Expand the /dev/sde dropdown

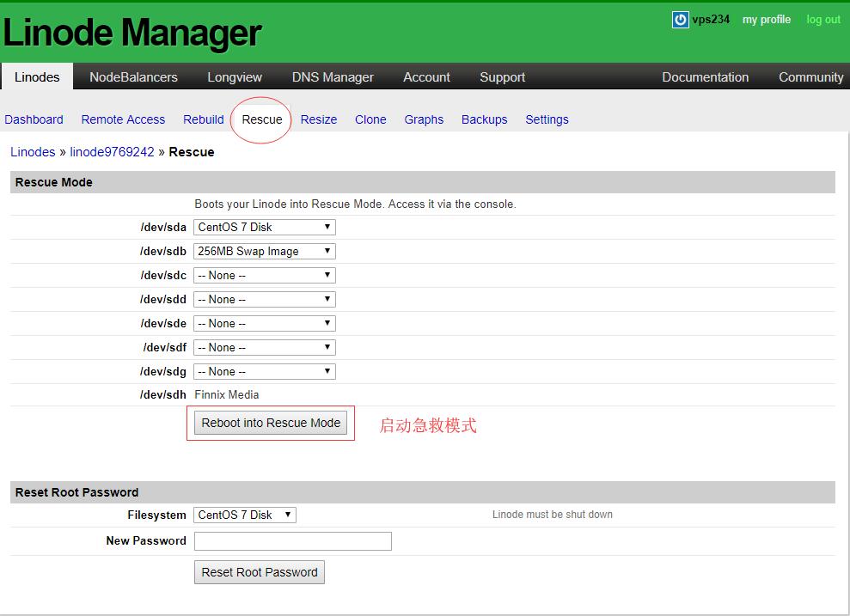(x=264, y=323)
